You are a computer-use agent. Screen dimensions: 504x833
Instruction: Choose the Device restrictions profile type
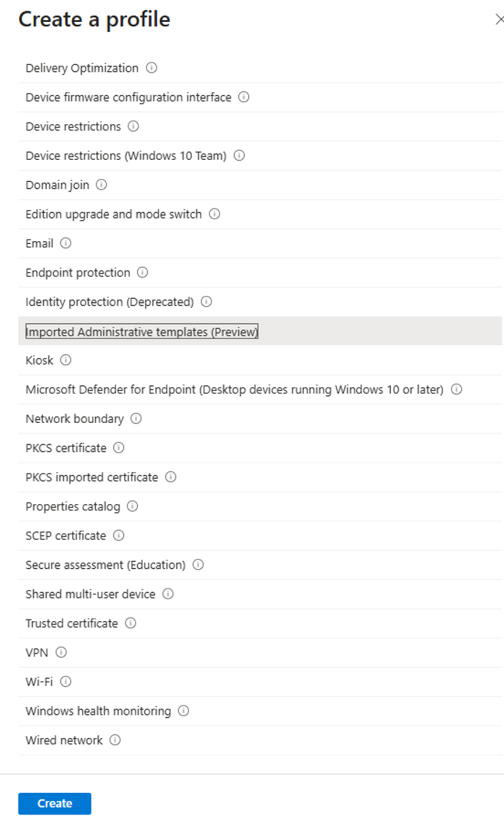coord(260,126)
